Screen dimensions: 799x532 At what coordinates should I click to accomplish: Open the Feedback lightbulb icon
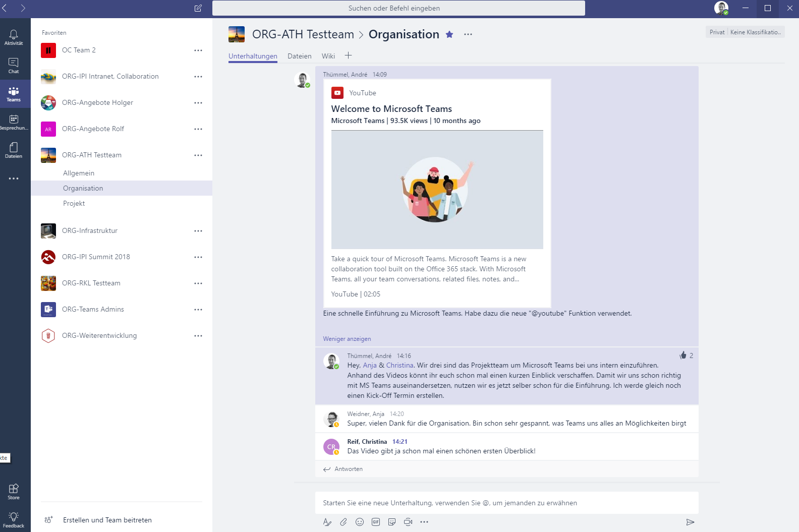14,520
